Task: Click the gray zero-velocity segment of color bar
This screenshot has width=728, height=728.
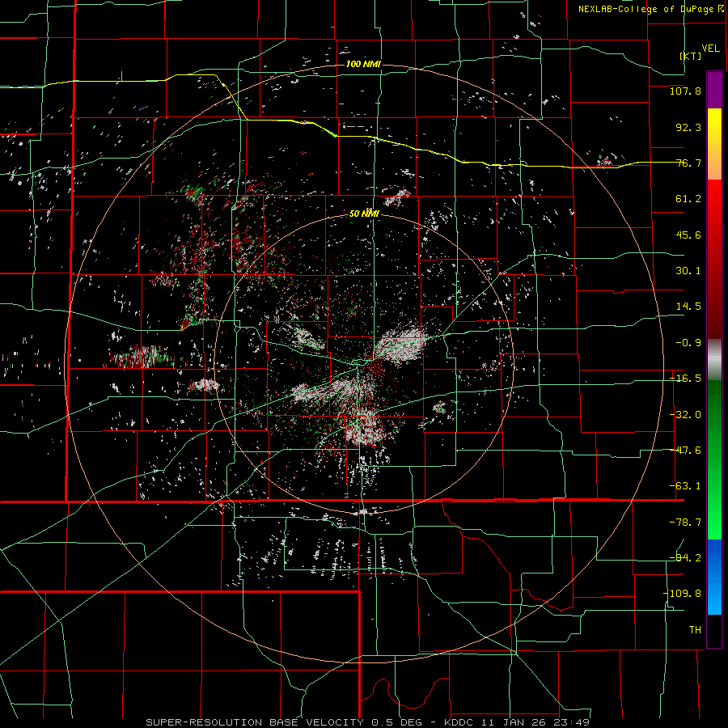Action: [x=714, y=359]
